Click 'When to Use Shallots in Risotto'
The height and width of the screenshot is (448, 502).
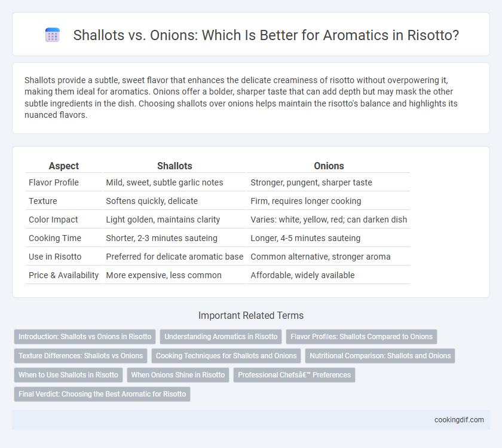click(x=68, y=375)
